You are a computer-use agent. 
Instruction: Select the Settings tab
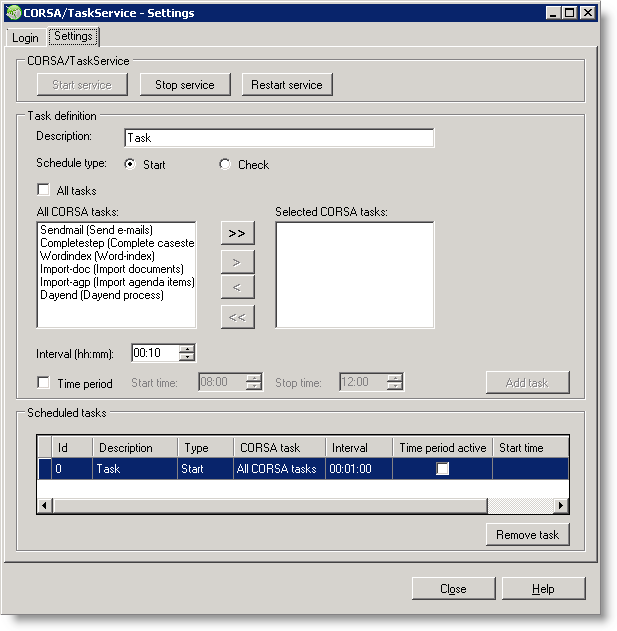pos(73,36)
